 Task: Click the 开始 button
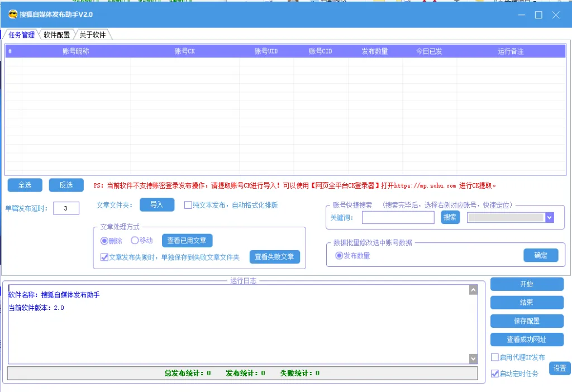point(527,284)
